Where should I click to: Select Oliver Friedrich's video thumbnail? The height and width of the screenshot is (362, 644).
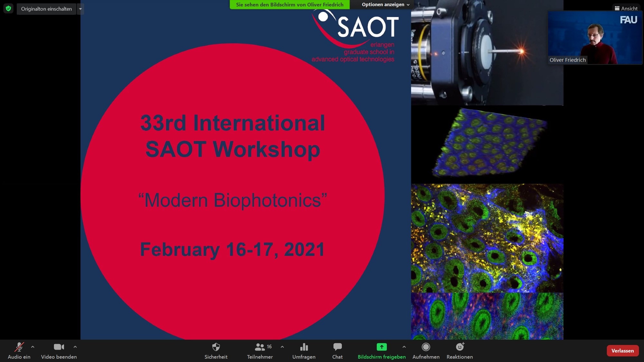point(595,38)
